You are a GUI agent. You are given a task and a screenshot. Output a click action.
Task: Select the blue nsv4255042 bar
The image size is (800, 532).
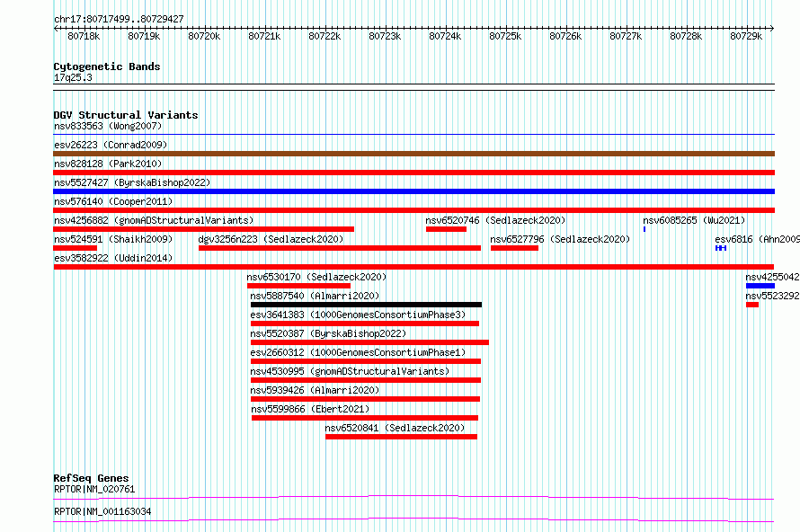pyautogui.click(x=760, y=286)
